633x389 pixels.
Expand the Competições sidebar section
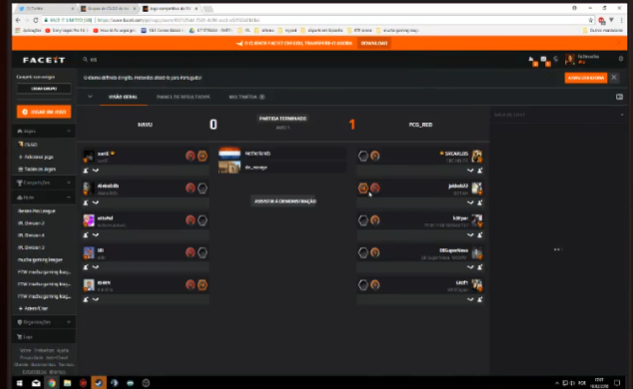69,183
